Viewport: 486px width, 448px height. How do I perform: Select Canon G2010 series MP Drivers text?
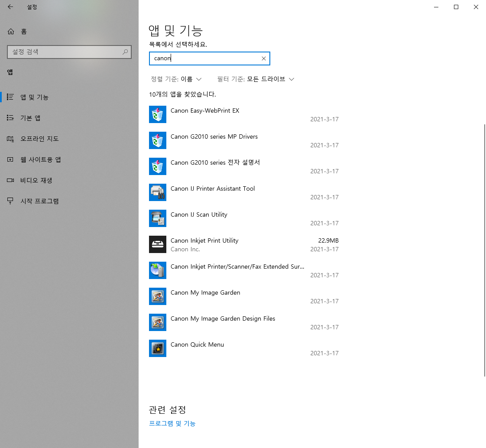[x=214, y=137]
